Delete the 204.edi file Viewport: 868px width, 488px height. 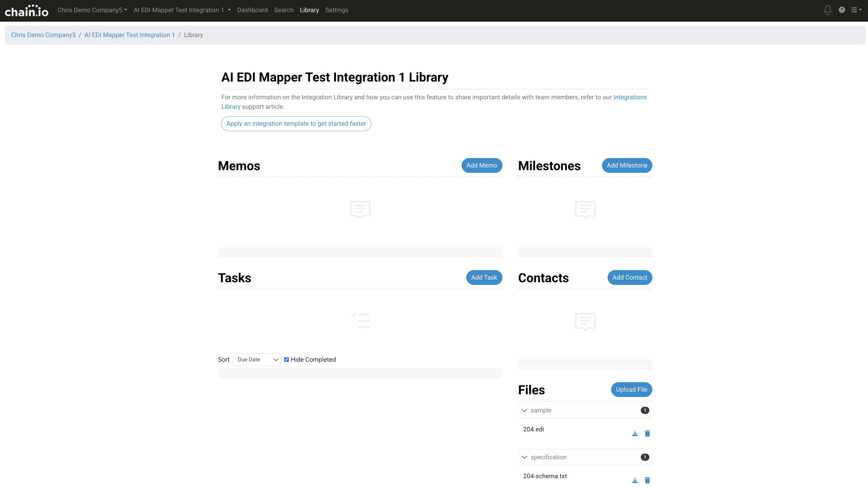coord(647,433)
